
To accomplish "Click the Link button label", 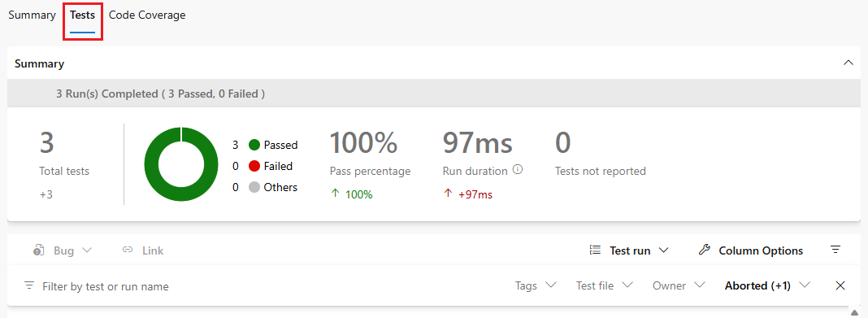I will click(153, 251).
